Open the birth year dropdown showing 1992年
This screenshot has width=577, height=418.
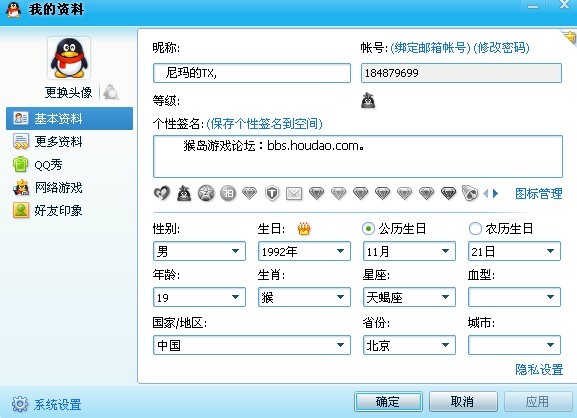(304, 251)
